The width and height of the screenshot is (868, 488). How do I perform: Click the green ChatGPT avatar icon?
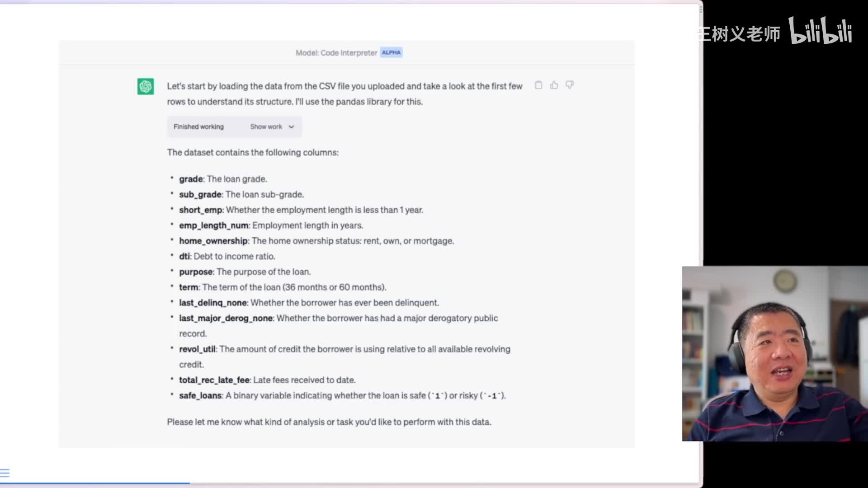click(146, 86)
